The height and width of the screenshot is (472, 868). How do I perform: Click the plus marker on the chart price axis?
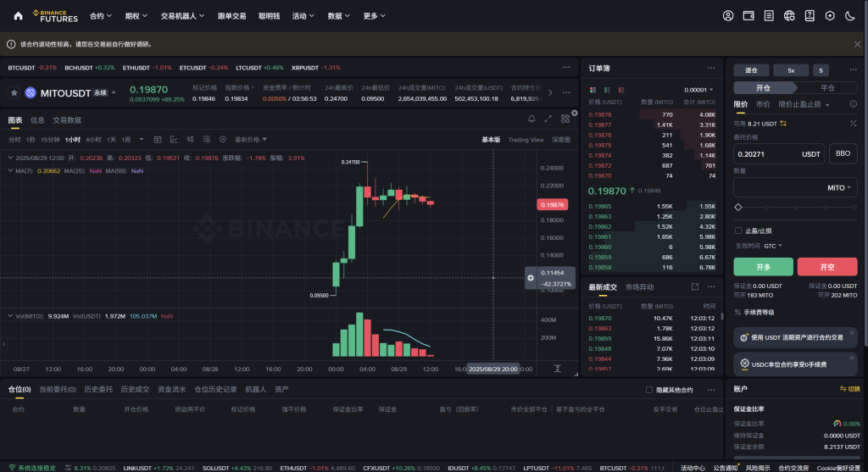coord(531,278)
